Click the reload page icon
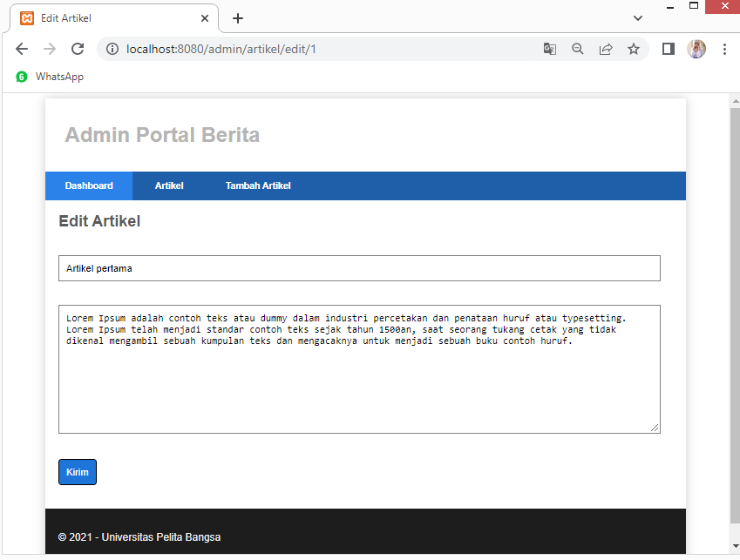The height and width of the screenshot is (560, 740). click(78, 49)
